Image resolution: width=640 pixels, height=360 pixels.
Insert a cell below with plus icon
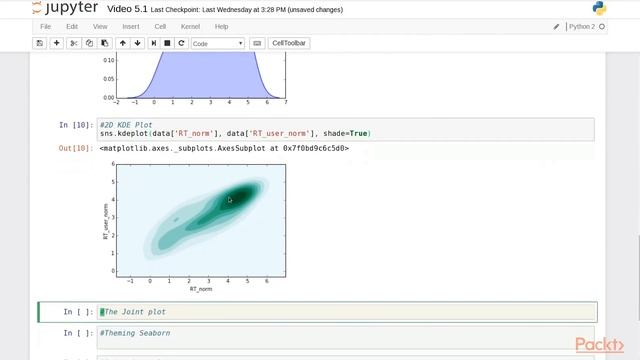56,43
